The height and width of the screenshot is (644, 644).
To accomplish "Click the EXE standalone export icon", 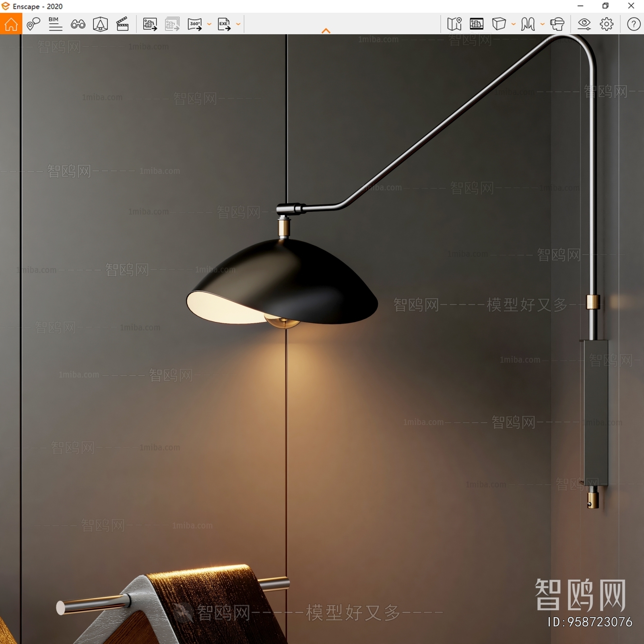I will (x=224, y=24).
